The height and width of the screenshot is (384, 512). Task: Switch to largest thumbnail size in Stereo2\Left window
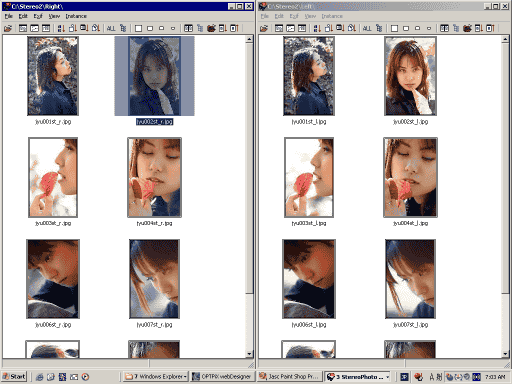pyautogui.click(x=394, y=28)
